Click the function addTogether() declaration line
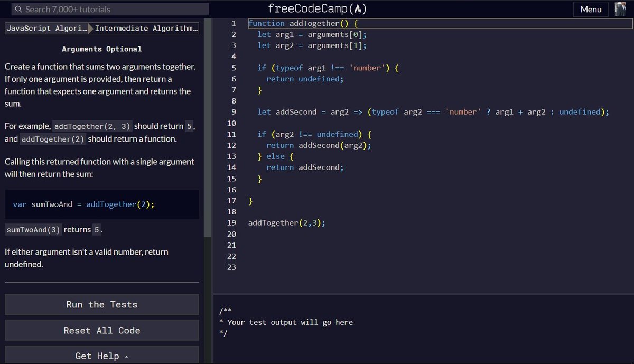634x364 pixels. tap(303, 23)
